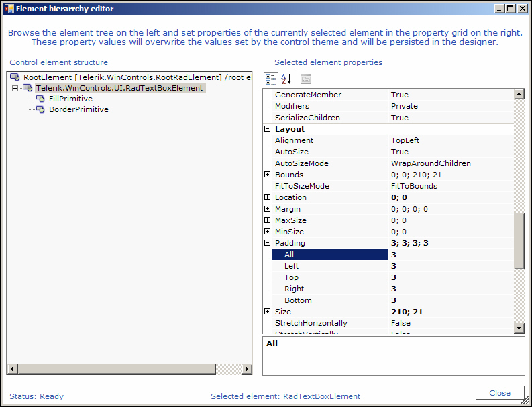Select the AutoSizeMode property row
532x407 pixels.
393,163
